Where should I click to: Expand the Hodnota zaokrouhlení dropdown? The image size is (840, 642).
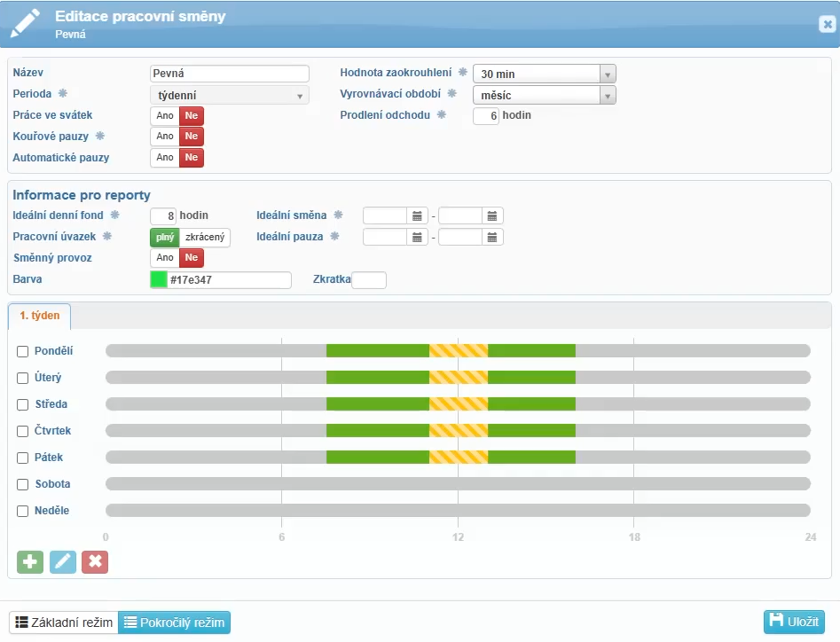608,74
